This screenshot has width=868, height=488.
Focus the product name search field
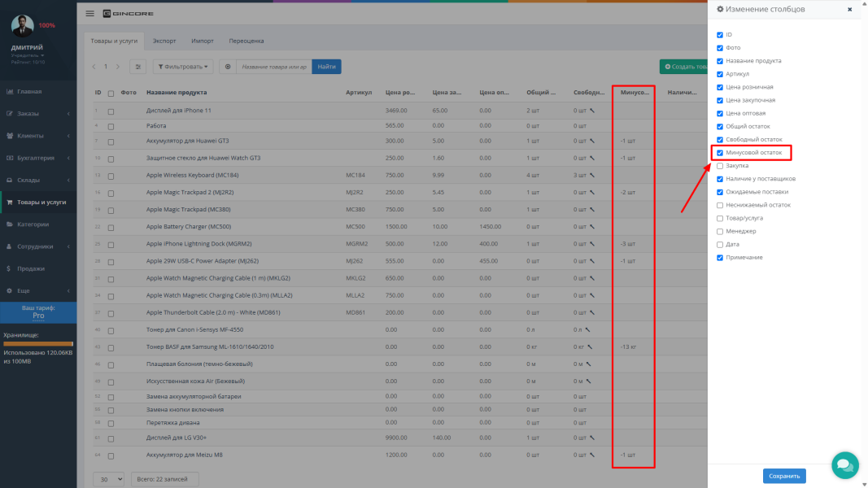274,67
